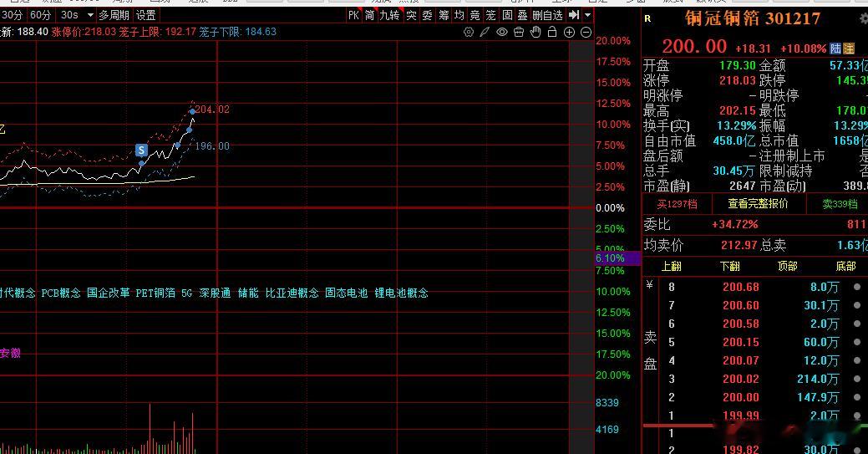
Task: Click the PK compare button
Action: [x=353, y=15]
